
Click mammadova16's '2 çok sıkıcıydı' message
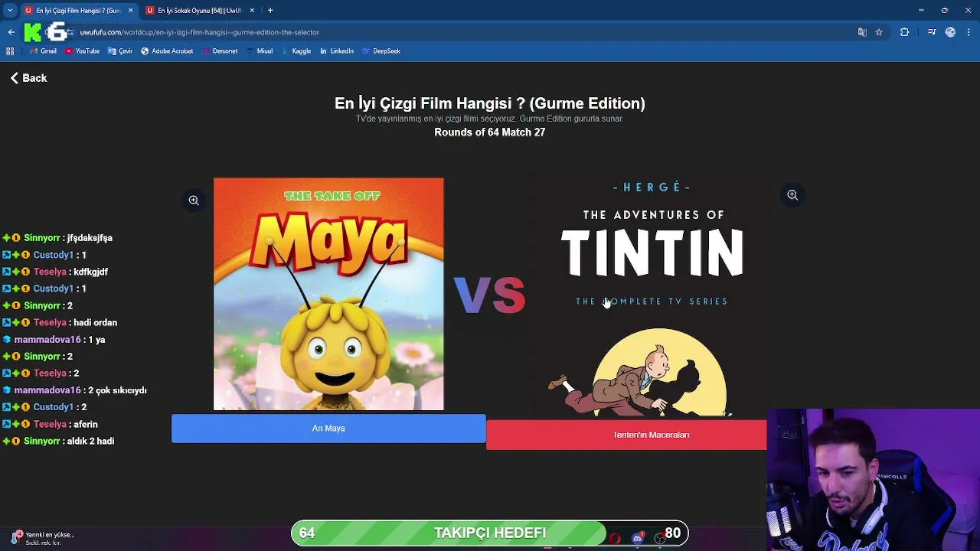pos(117,390)
